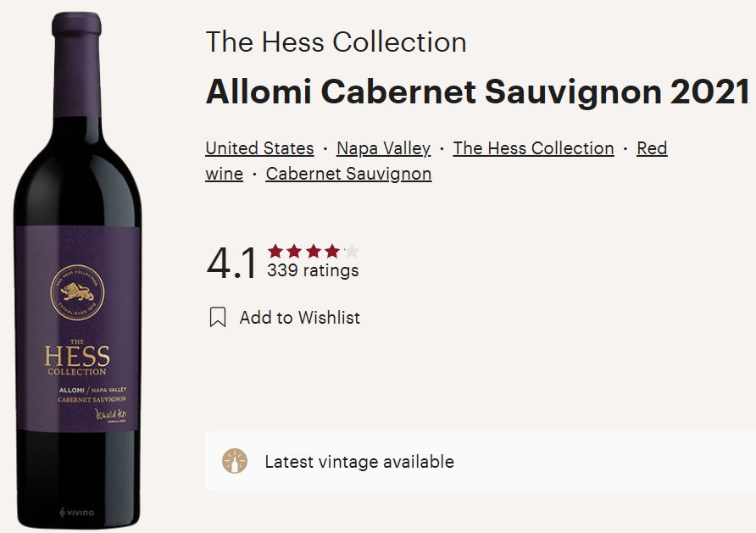The width and height of the screenshot is (756, 533).
Task: Click the Vivino watermark logo on the bottle
Action: (77, 512)
